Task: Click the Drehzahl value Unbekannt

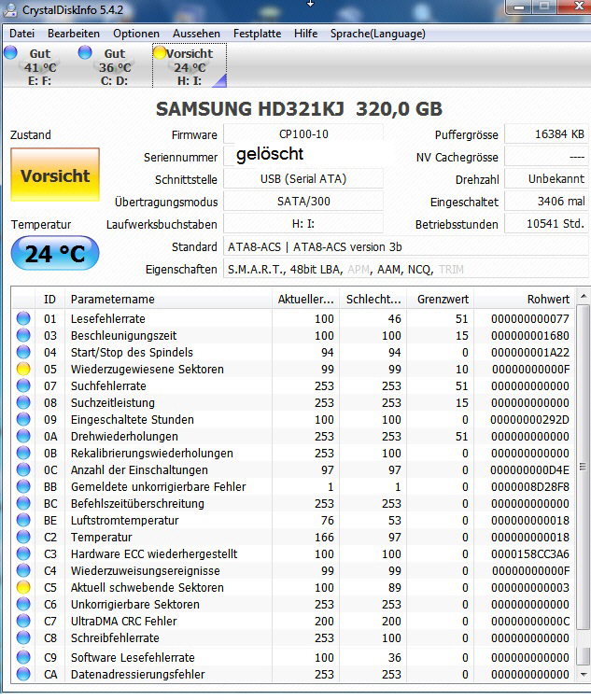Action: pos(547,178)
